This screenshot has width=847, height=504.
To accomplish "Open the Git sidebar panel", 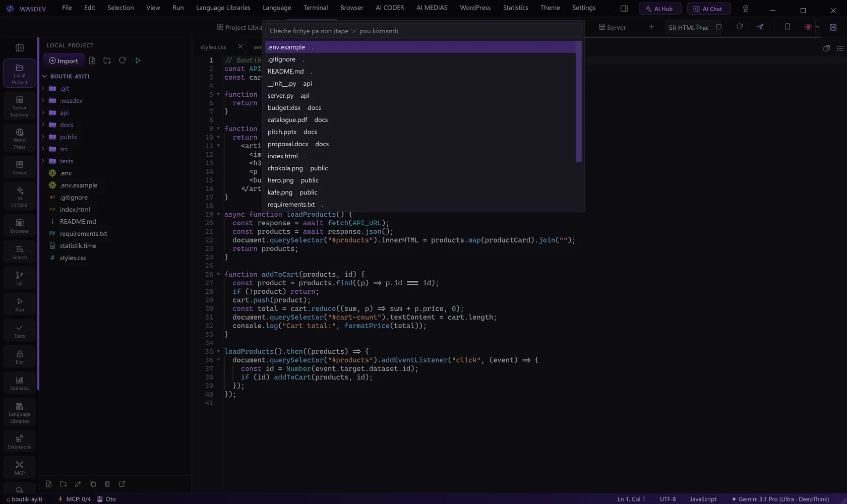I will tap(19, 279).
